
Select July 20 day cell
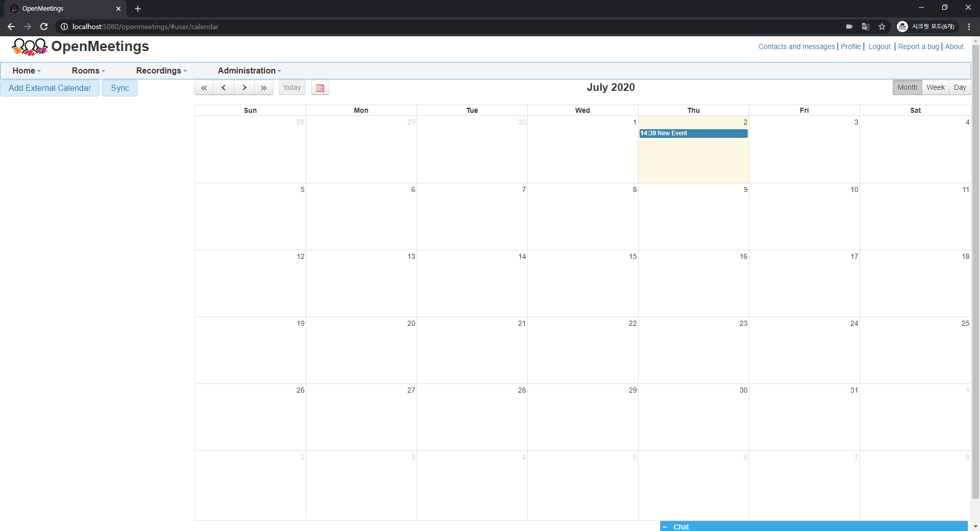(x=361, y=350)
